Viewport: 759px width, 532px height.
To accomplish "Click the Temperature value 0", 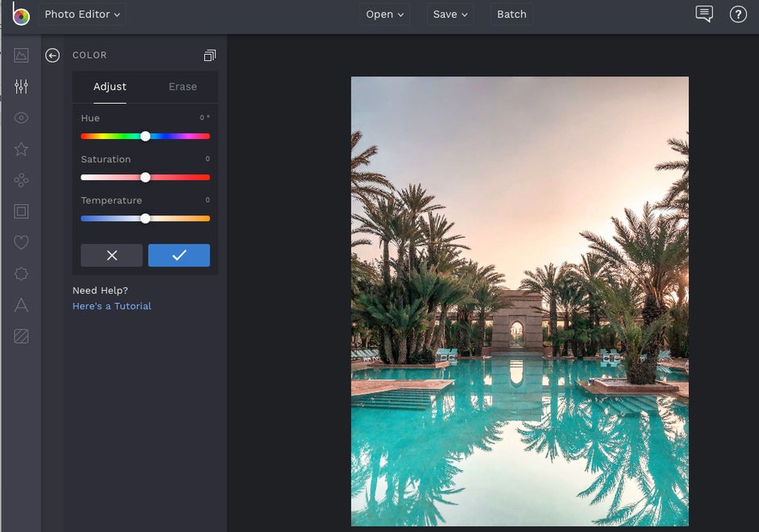I will (207, 200).
